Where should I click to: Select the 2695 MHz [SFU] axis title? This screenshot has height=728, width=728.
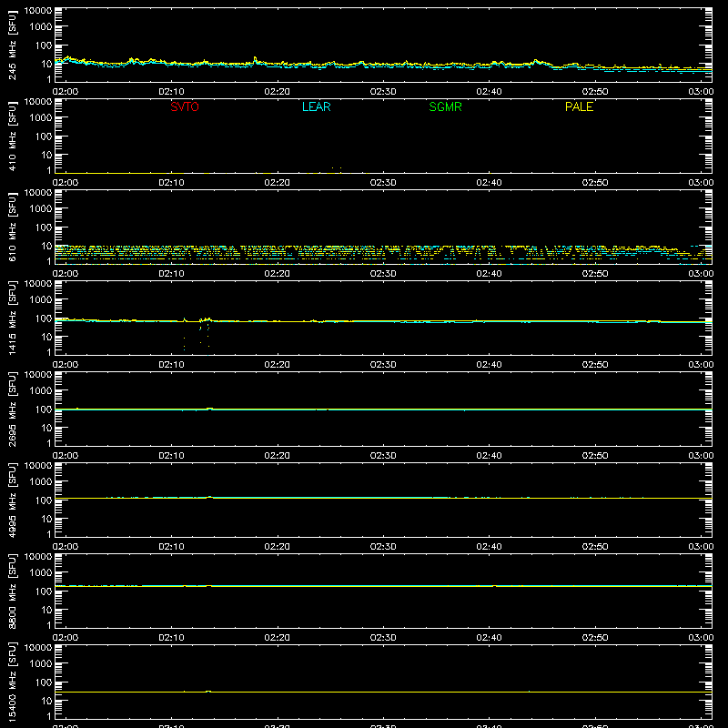click(12, 409)
